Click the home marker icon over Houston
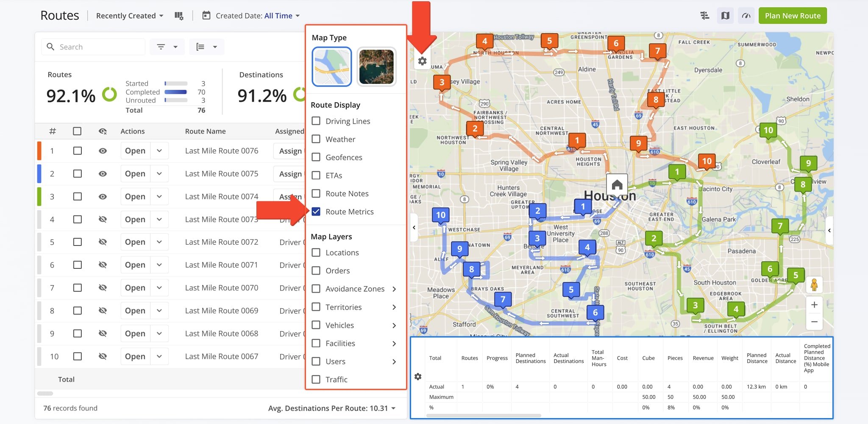This screenshot has width=868, height=424. click(x=617, y=184)
